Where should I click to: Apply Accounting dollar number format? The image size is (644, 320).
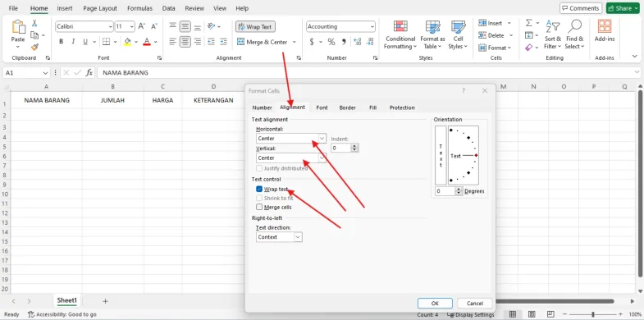(312, 42)
